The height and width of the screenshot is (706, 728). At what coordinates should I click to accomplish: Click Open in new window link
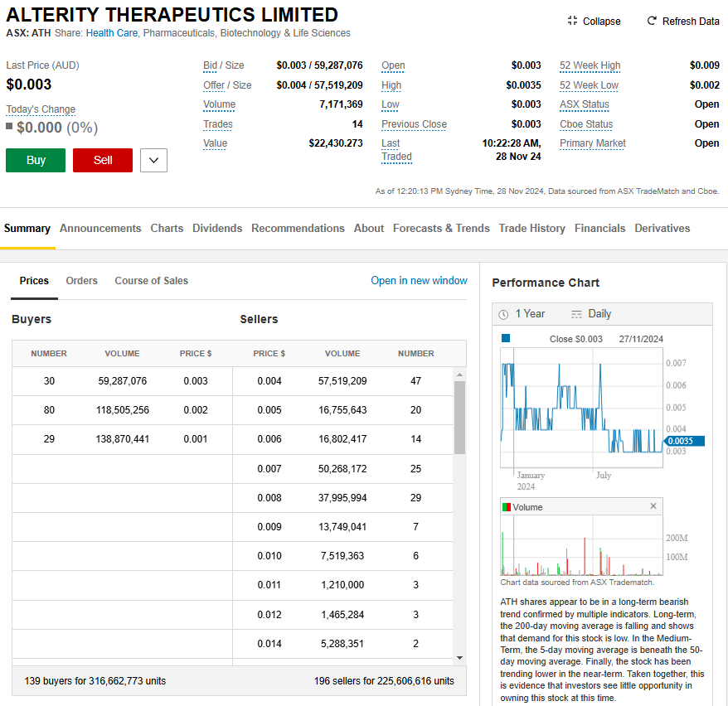click(x=419, y=281)
